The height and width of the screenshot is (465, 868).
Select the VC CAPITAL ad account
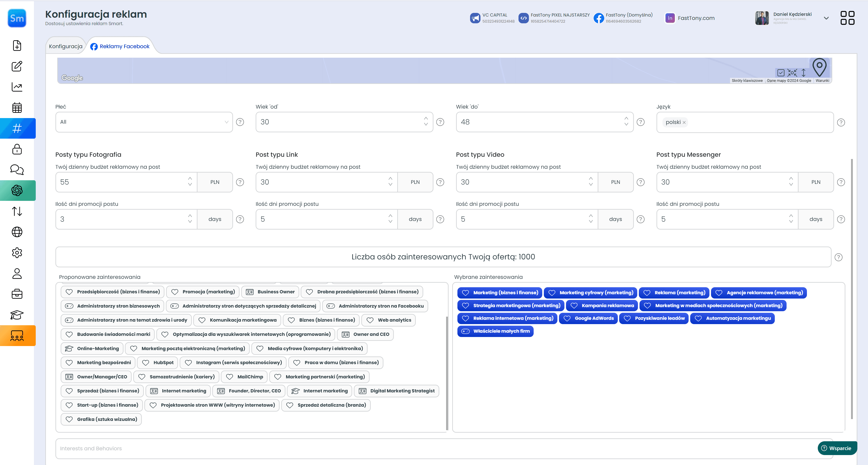[492, 18]
